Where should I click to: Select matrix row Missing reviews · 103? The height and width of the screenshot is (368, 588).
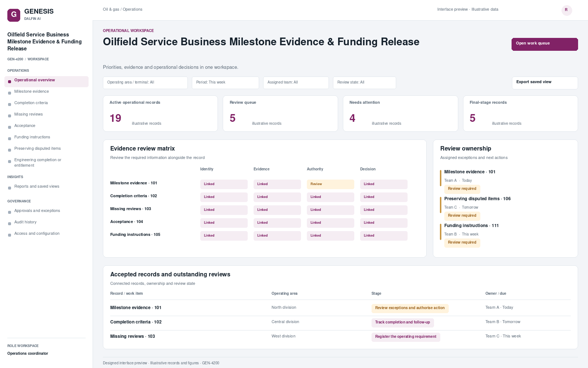(x=130, y=209)
